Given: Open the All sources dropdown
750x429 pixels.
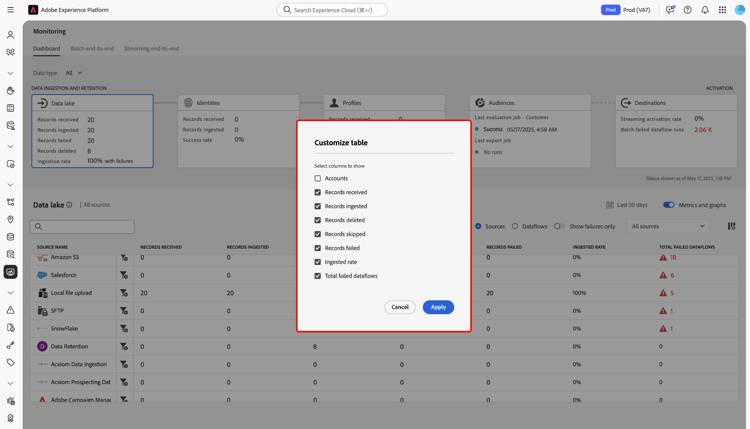Looking at the screenshot, I should (668, 226).
